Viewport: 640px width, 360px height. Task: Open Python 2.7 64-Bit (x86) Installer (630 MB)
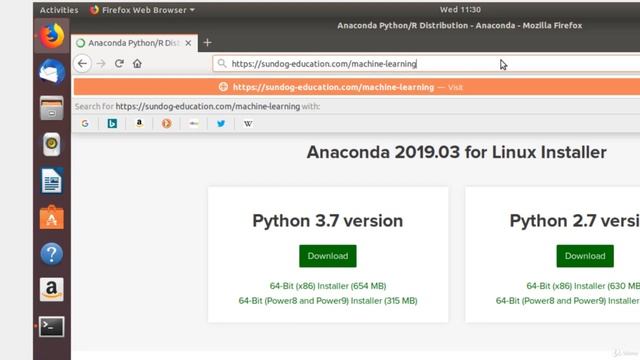click(583, 286)
